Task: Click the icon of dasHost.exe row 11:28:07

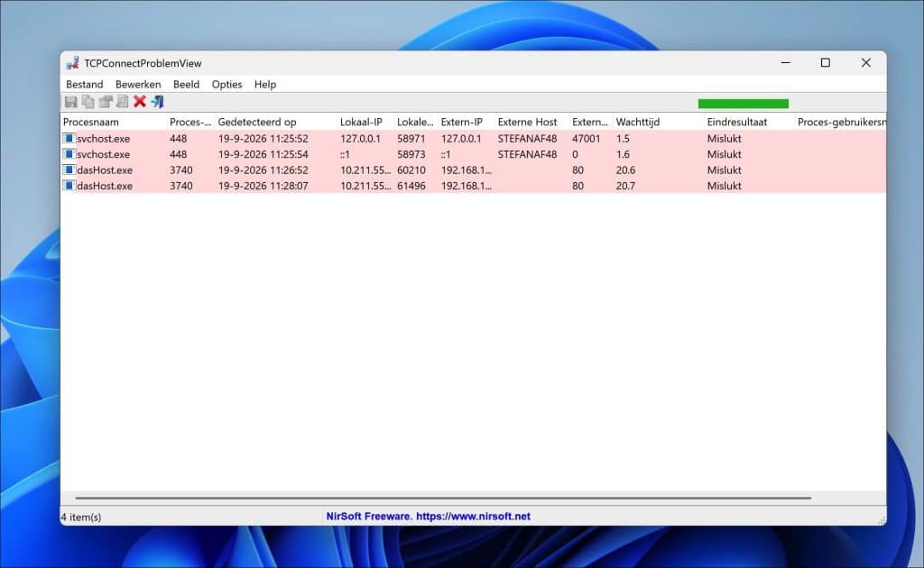Action: [69, 186]
